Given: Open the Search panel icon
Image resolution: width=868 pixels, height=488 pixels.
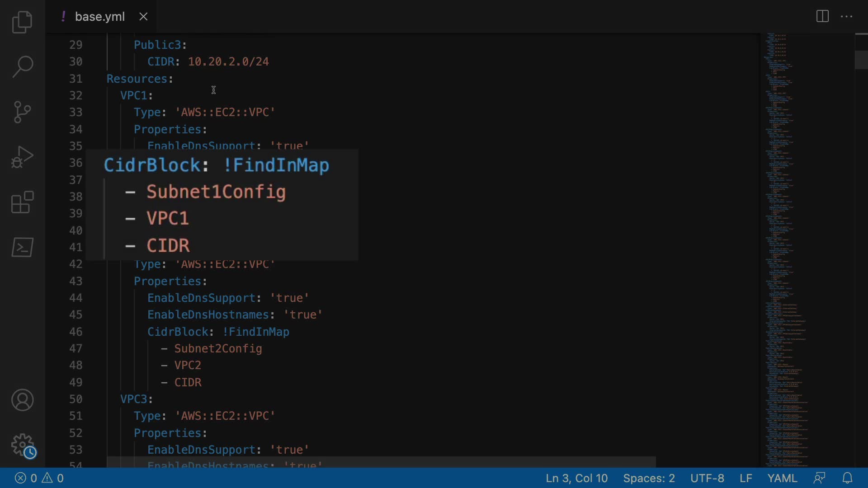Looking at the screenshot, I should 22,66.
